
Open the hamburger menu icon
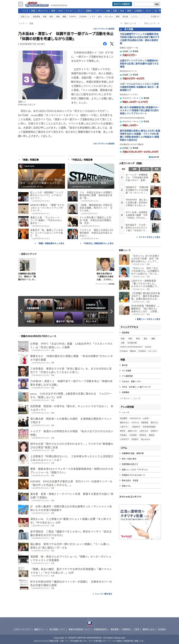(20, 4)
